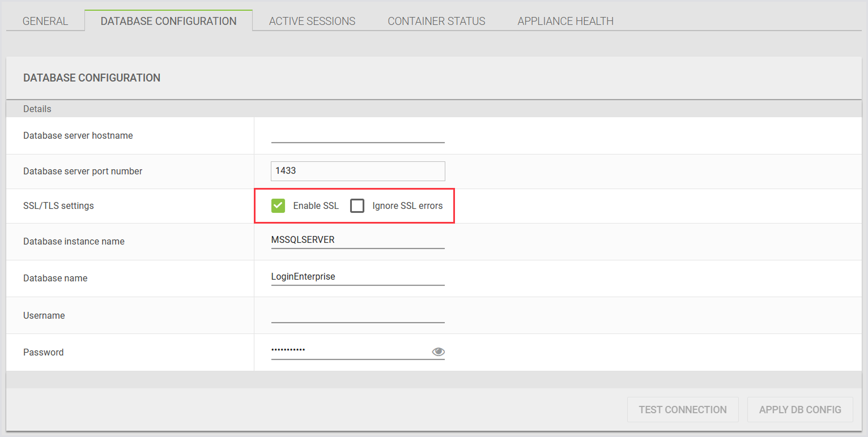Open the Active Sessions tab
Viewport: 868px width, 437px height.
(312, 21)
